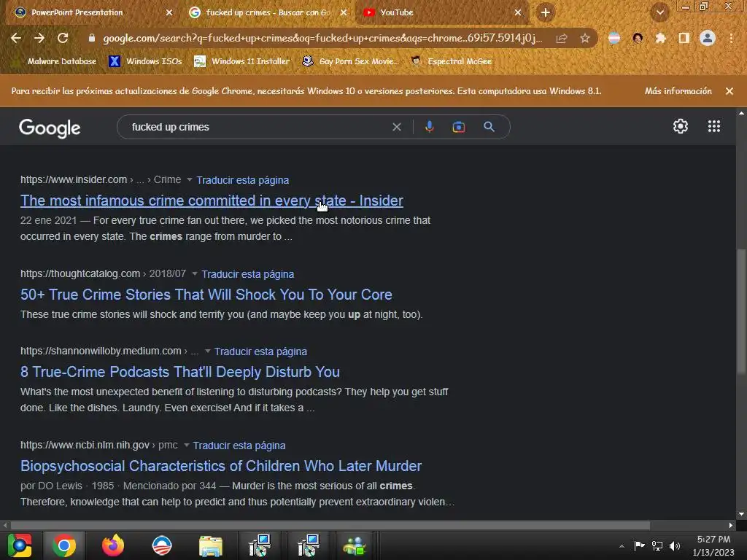
Task: Go forward one page
Action: point(39,38)
